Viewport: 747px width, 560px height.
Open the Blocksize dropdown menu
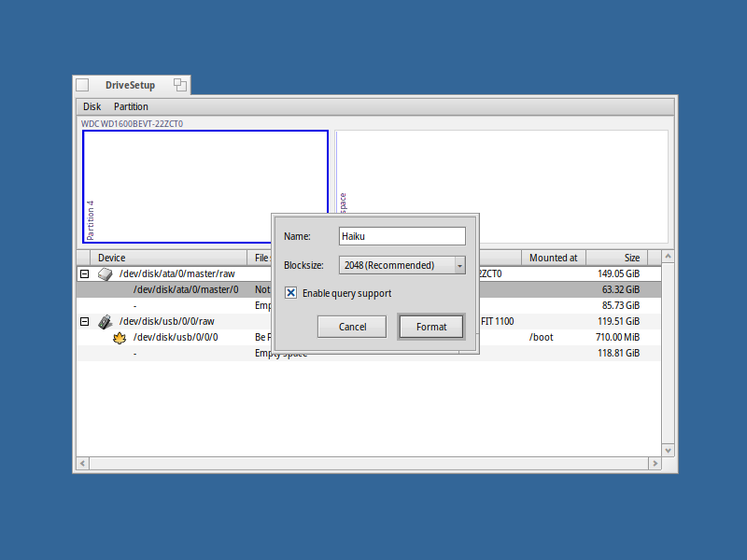(x=402, y=265)
